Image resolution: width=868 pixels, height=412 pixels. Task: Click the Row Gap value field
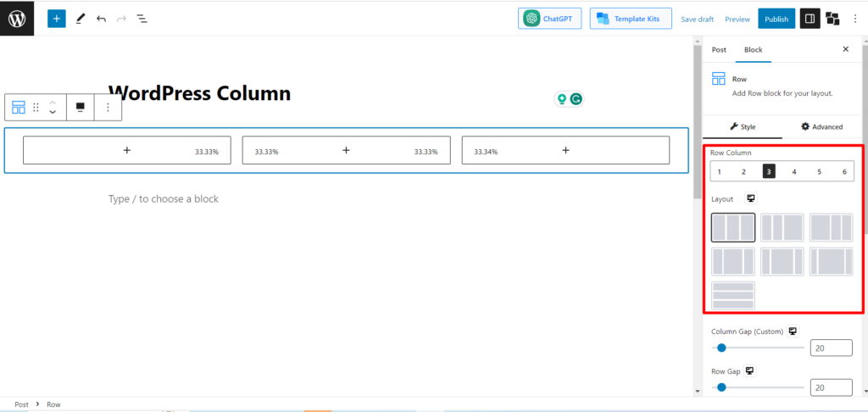pos(831,387)
